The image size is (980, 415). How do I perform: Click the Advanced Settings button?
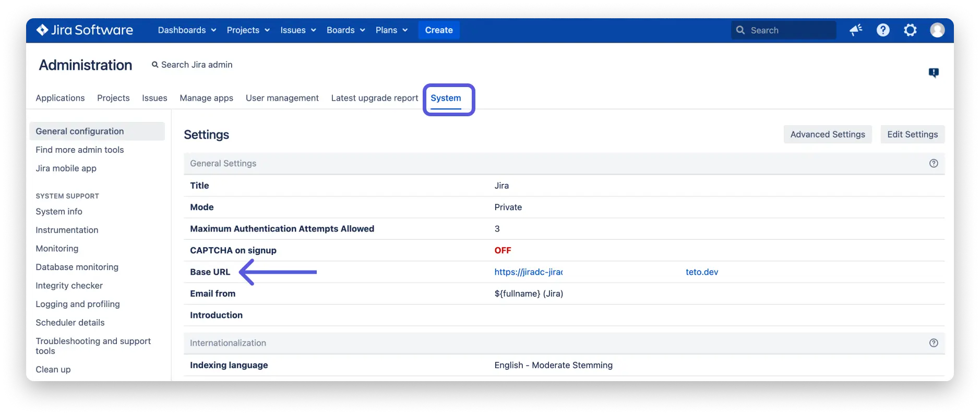pyautogui.click(x=828, y=135)
